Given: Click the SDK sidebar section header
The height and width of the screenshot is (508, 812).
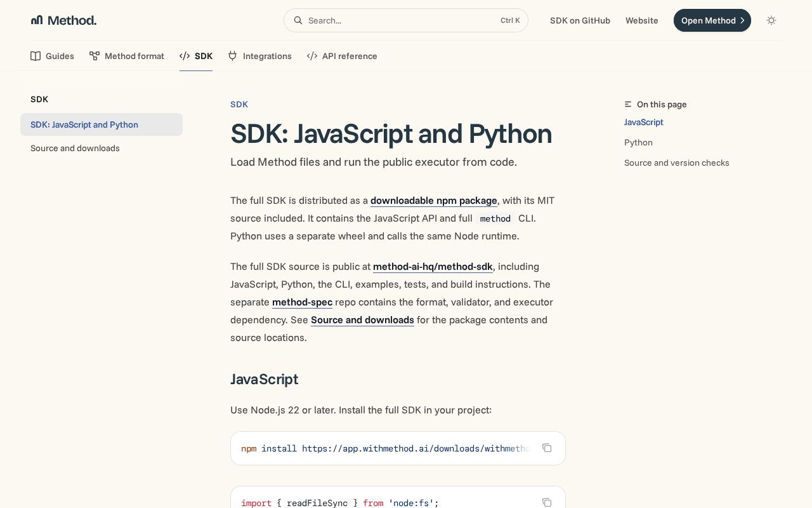Looking at the screenshot, I should click(39, 99).
